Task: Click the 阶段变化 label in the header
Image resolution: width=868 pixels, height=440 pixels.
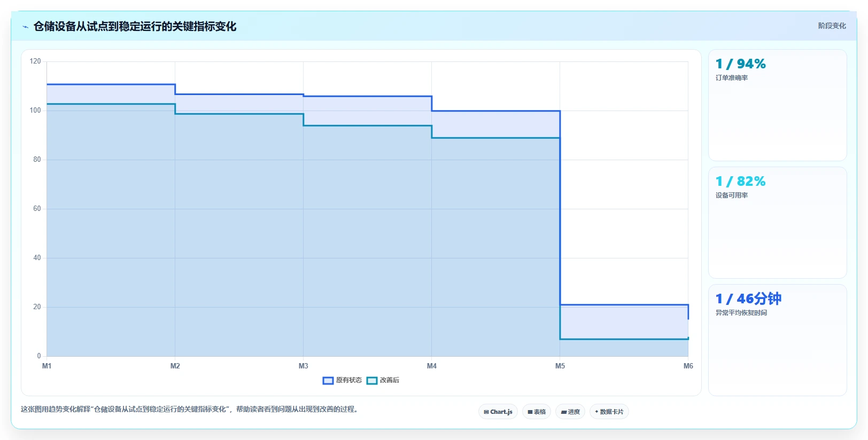Action: [x=832, y=26]
